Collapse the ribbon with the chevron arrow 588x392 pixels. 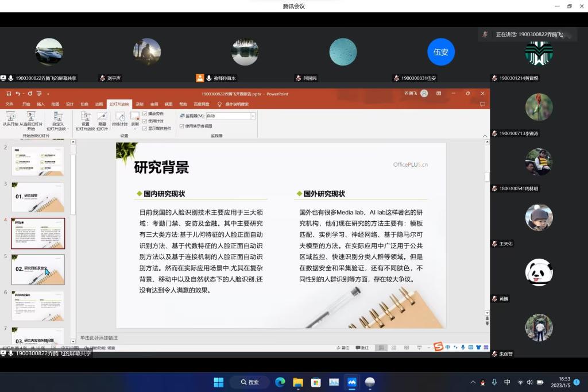[x=486, y=136]
